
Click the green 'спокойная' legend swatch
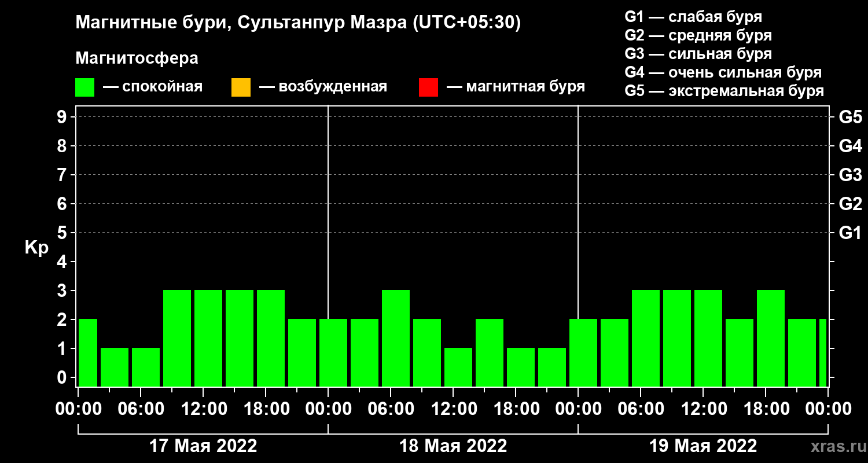85,87
